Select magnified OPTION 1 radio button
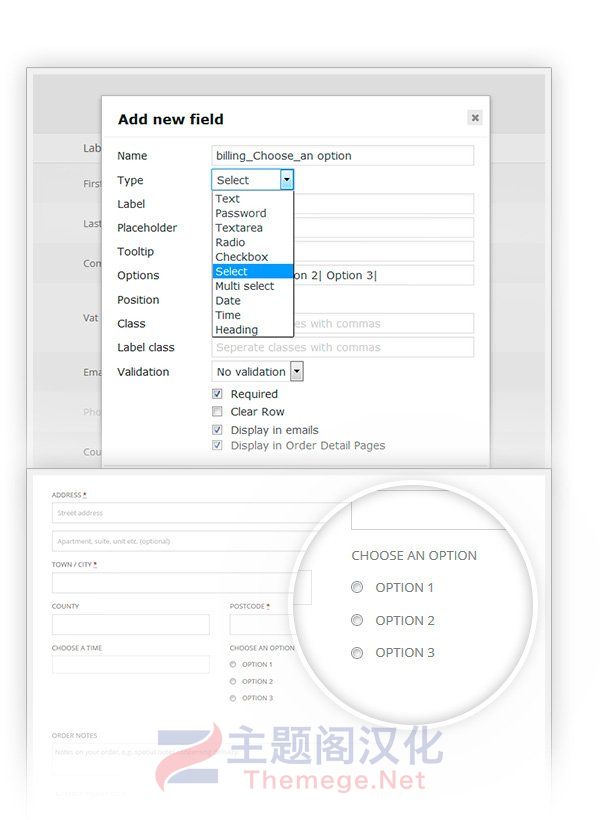600x820 pixels. tap(357, 587)
